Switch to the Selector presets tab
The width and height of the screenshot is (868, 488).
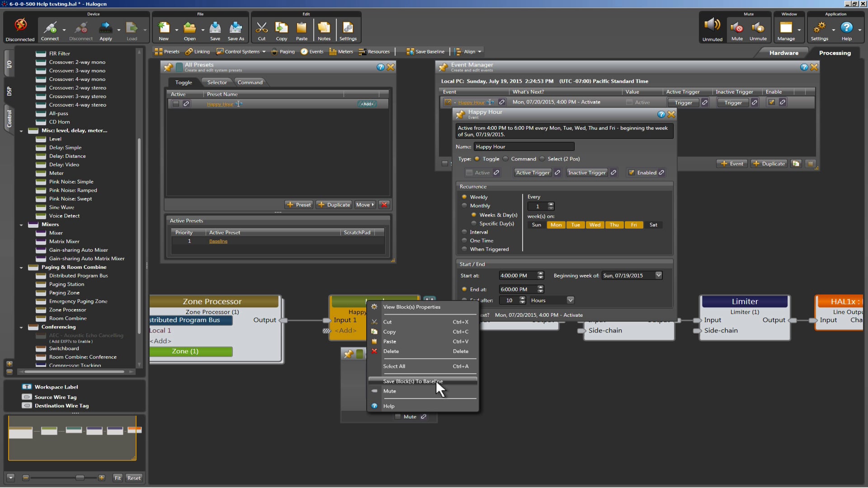(217, 82)
